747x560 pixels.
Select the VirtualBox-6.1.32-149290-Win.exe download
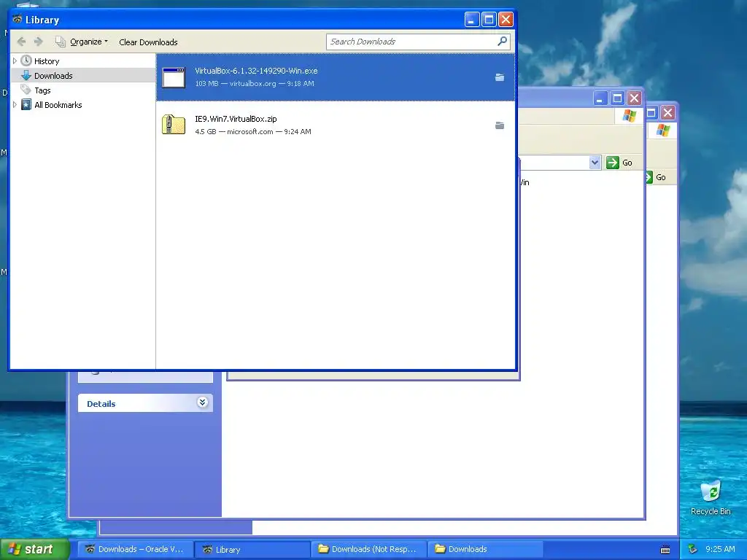[x=336, y=77]
